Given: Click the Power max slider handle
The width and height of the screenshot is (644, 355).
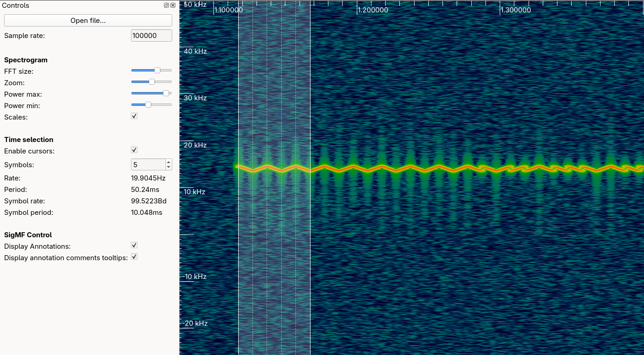Looking at the screenshot, I should 166,93.
